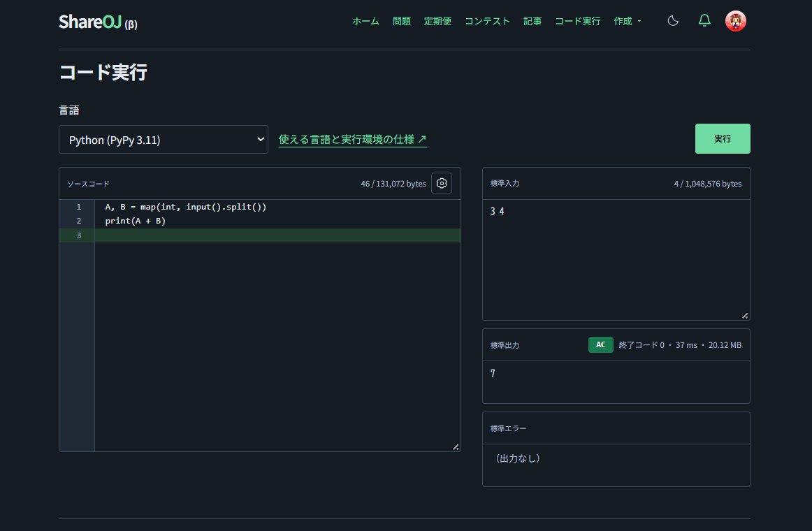Open the 定期便 page

437,21
